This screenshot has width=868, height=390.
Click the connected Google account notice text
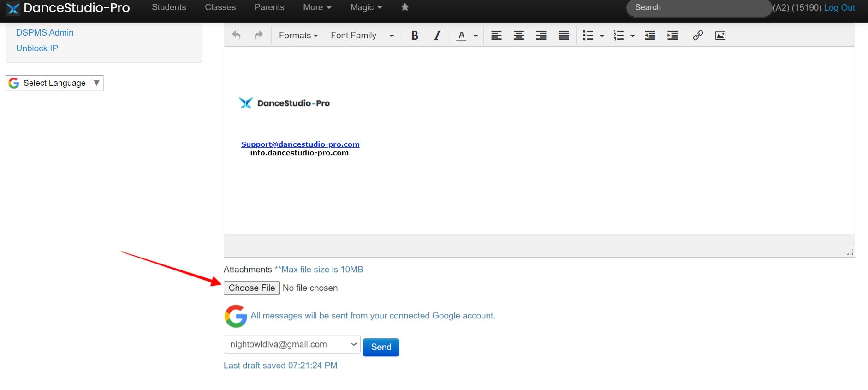click(373, 316)
